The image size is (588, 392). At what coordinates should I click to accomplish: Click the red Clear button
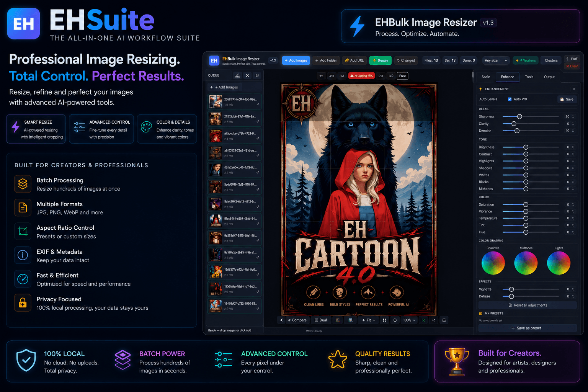pyautogui.click(x=572, y=66)
